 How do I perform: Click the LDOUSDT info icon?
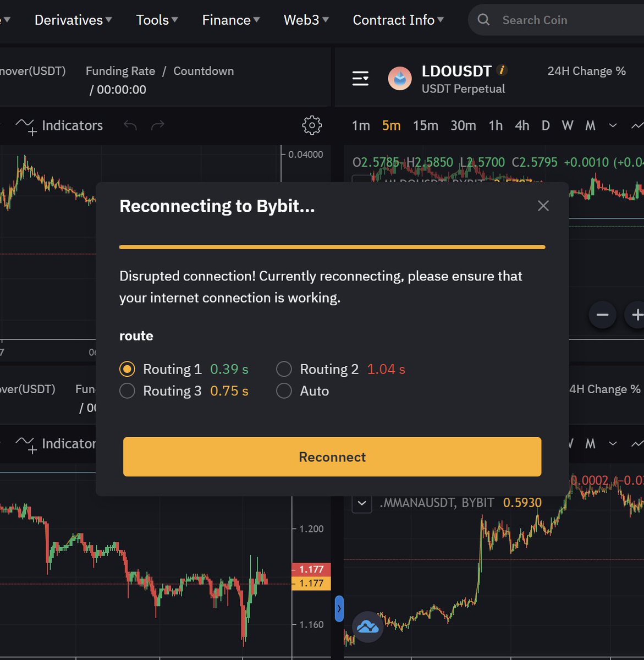click(502, 70)
